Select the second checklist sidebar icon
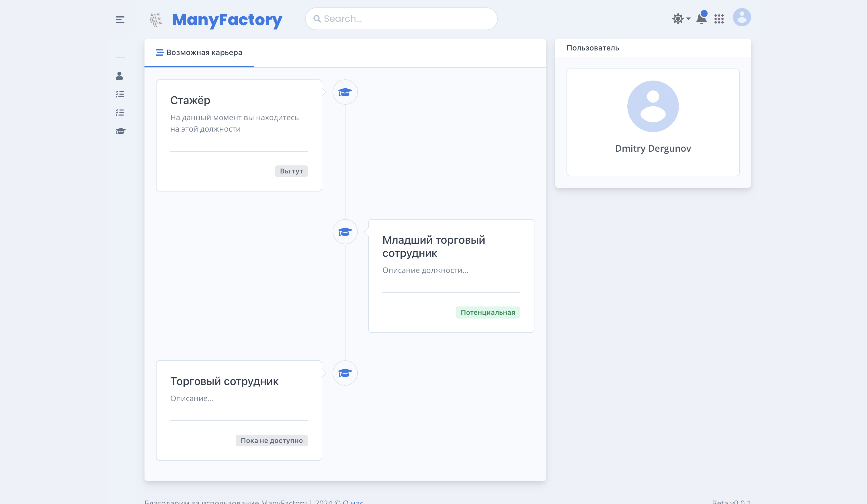Image resolution: width=867 pixels, height=504 pixels. (120, 112)
